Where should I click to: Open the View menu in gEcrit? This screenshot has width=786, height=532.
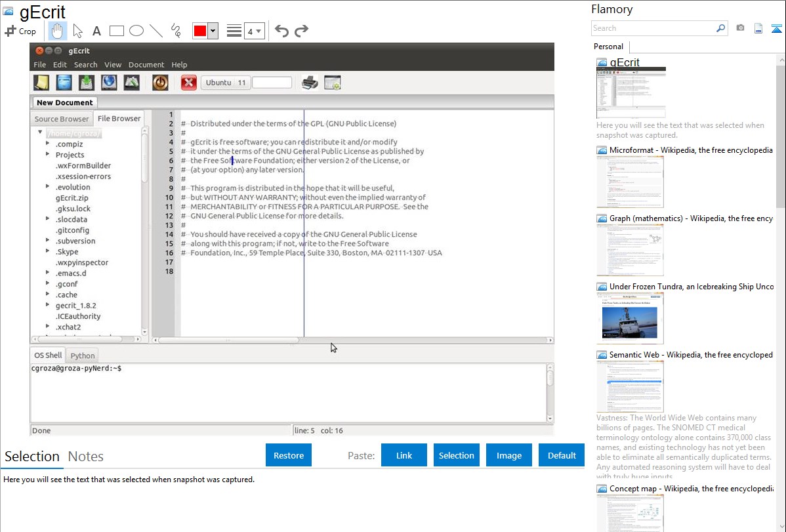113,65
